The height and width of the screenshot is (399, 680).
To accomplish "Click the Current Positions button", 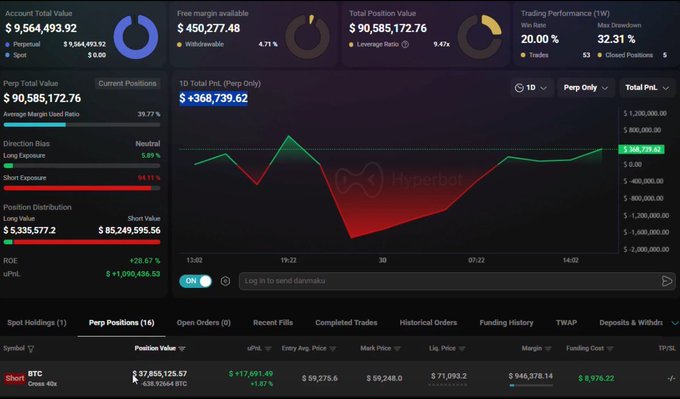I will click(127, 83).
